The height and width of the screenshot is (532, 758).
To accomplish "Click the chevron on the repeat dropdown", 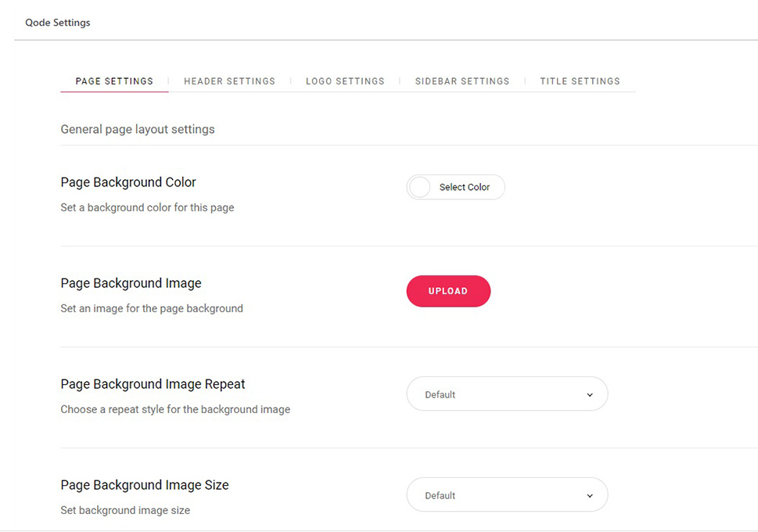I will tap(591, 394).
